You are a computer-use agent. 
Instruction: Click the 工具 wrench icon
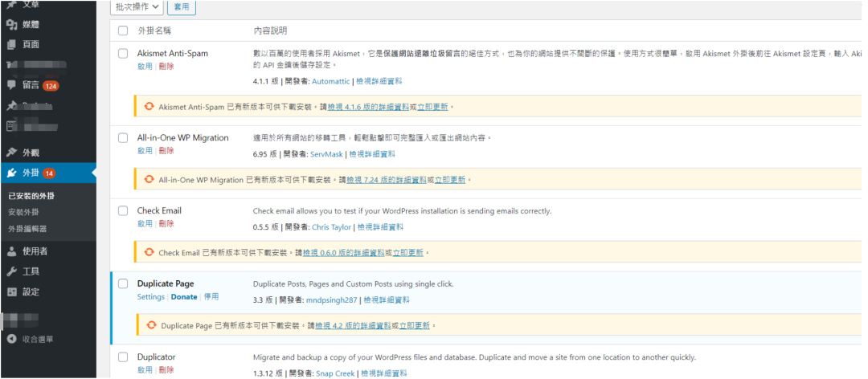[11, 271]
